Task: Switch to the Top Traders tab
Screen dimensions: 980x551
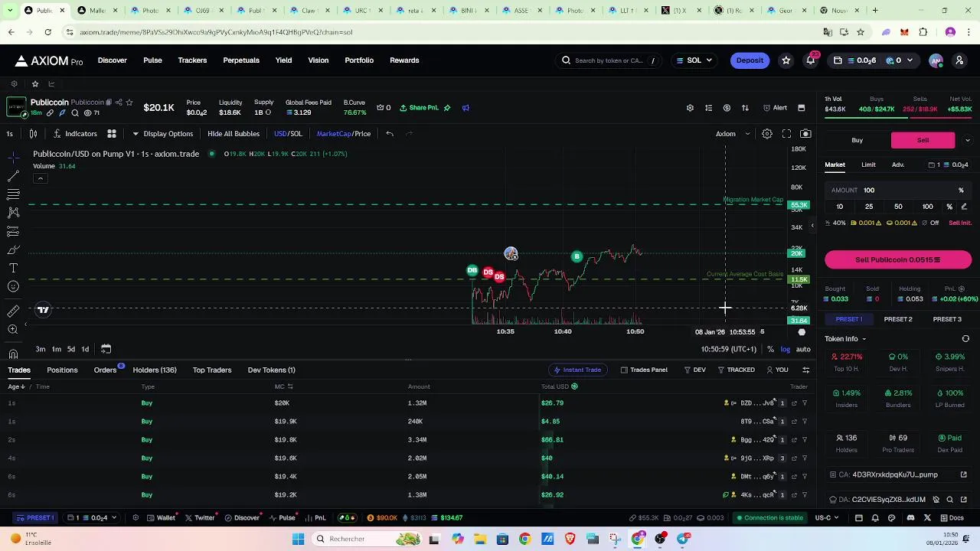Action: (x=212, y=370)
